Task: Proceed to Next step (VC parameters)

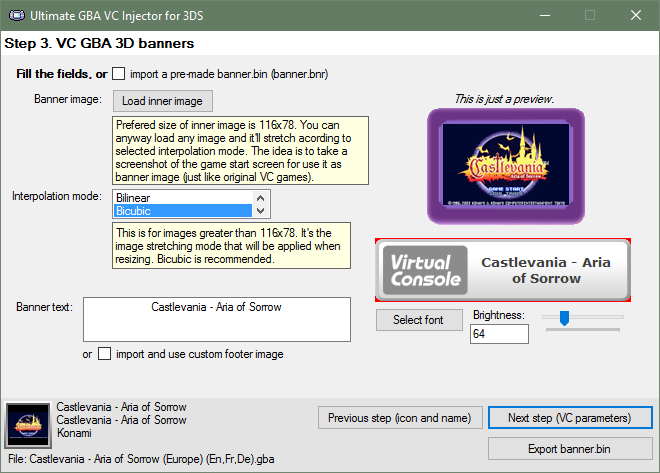Action: 570,417
